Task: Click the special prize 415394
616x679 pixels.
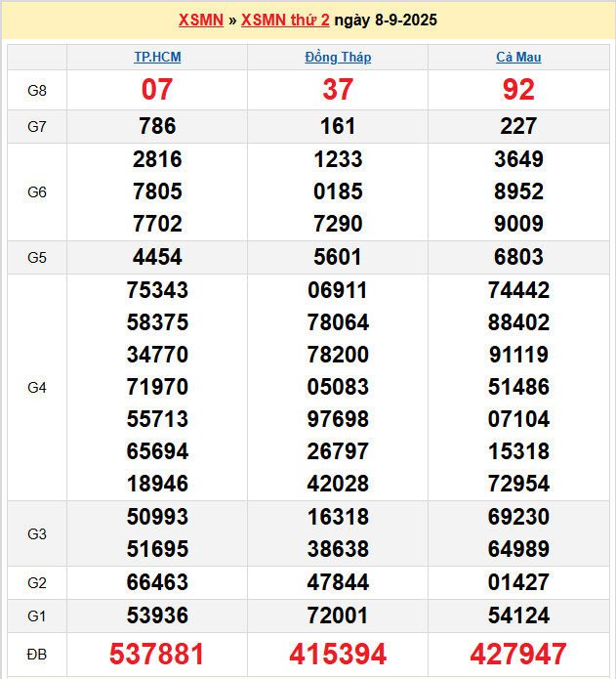Action: tap(338, 654)
